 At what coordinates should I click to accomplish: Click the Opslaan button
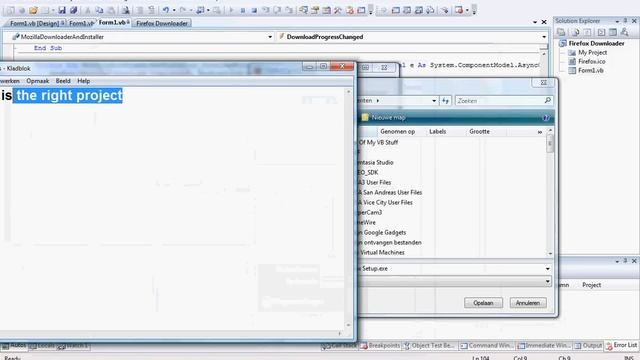pos(483,303)
